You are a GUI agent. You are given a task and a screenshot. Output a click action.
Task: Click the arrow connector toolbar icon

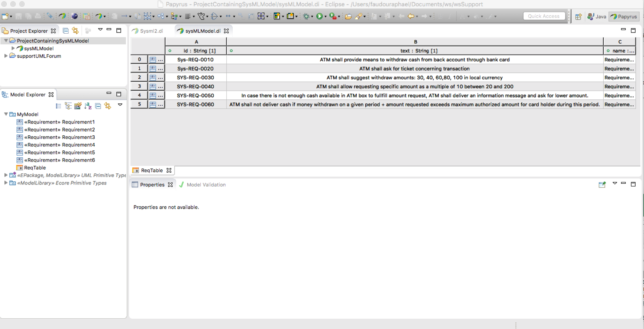tap(124, 16)
